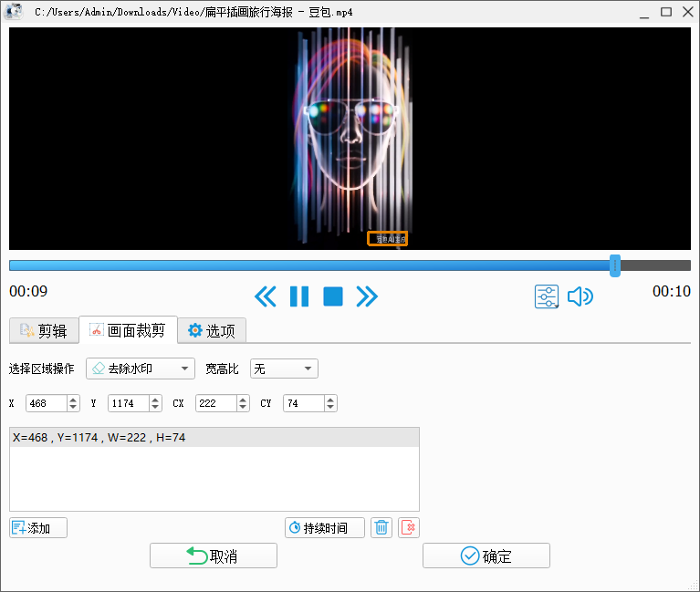Open the 选择区域操作 dropdown showing 去除水印

click(140, 369)
